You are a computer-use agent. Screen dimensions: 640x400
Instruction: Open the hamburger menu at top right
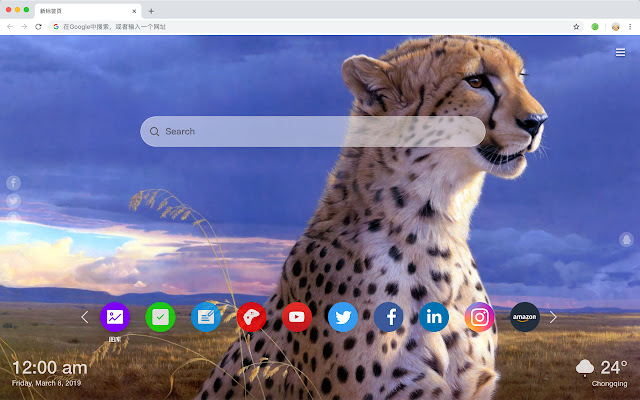click(x=620, y=52)
